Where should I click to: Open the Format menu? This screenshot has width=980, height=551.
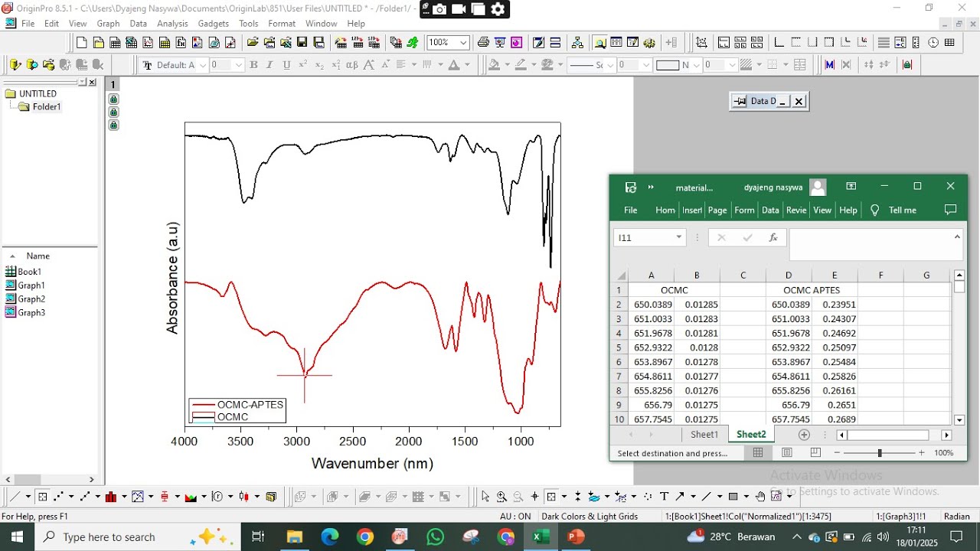[282, 24]
